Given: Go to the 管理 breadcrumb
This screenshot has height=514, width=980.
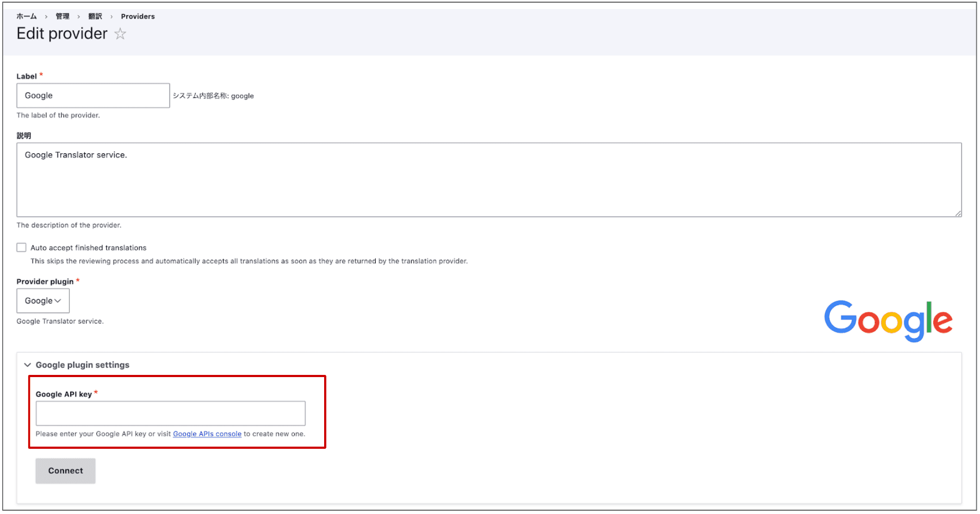Looking at the screenshot, I should [63, 16].
